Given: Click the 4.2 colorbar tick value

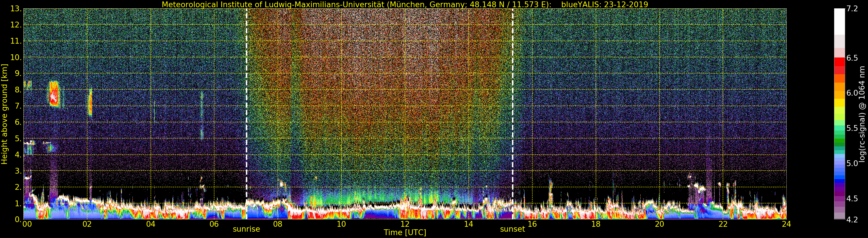Looking at the screenshot, I should point(852,220).
